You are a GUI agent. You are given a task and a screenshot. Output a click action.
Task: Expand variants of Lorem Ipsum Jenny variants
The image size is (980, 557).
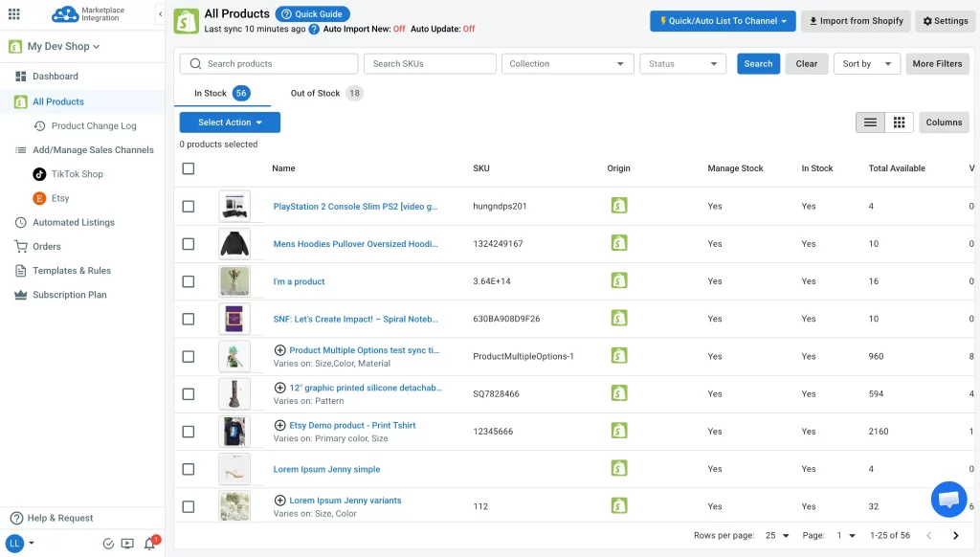coord(280,501)
